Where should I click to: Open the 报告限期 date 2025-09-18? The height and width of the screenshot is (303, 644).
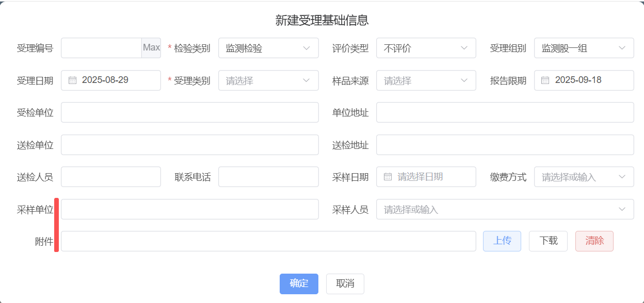[584, 80]
